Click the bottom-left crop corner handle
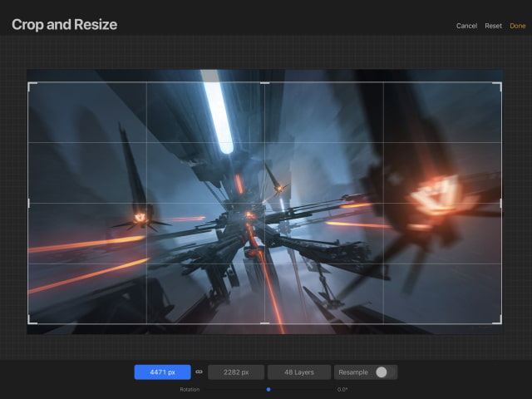532x399 pixels. 30,322
